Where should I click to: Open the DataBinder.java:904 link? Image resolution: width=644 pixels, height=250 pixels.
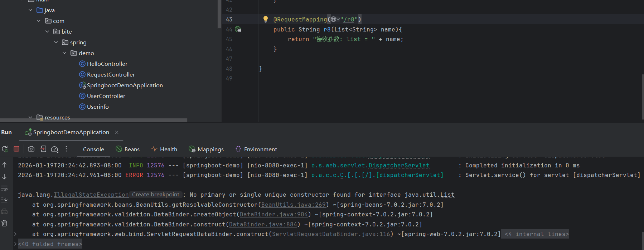pos(274,214)
